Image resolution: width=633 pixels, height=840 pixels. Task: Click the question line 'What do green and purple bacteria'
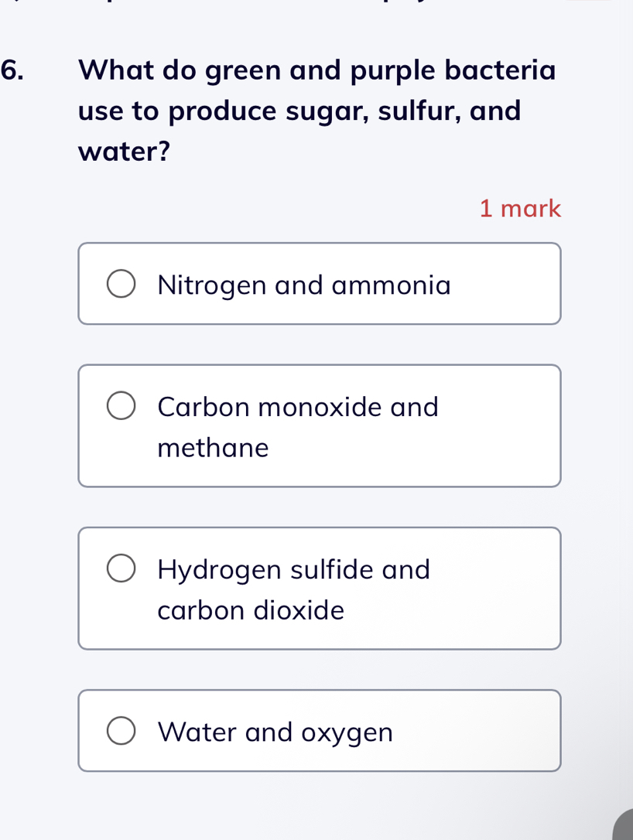coord(317,70)
